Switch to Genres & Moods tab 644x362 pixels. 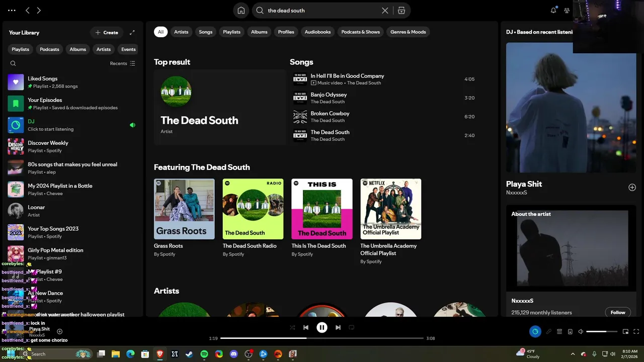pyautogui.click(x=408, y=32)
